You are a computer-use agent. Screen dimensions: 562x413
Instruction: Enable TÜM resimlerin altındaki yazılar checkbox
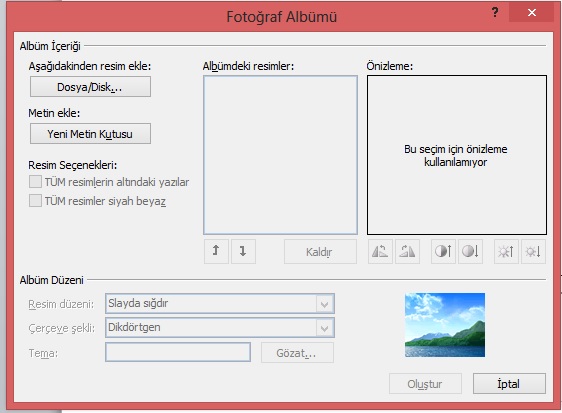pos(35,181)
